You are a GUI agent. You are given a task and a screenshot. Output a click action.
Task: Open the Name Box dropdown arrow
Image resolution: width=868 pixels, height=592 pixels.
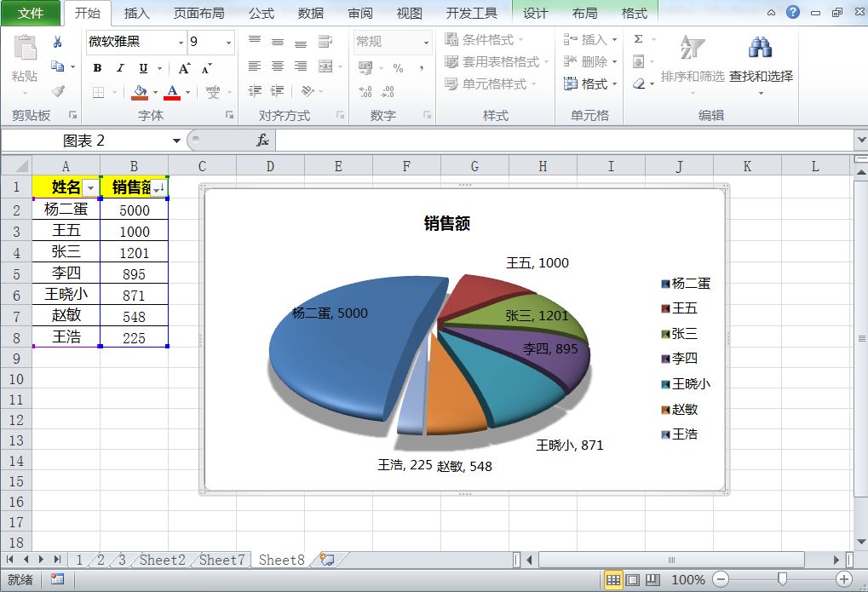click(176, 141)
